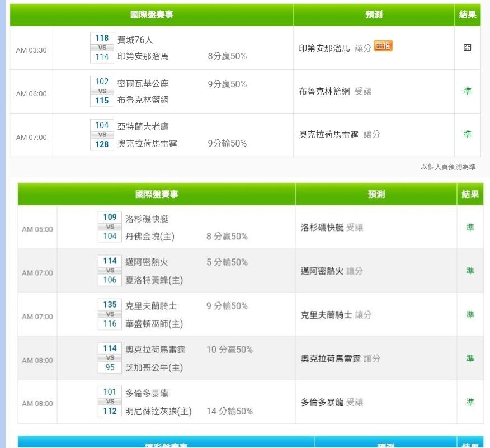The width and height of the screenshot is (490, 448).
Task: Click the first table 預測 column header
Action: coord(374,15)
